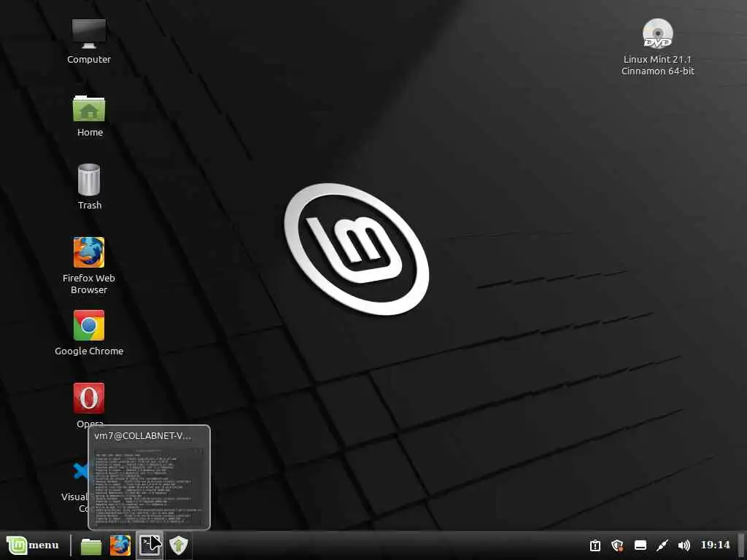Open the sound volume tray icon
Image resolution: width=747 pixels, height=560 pixels.
pos(684,545)
